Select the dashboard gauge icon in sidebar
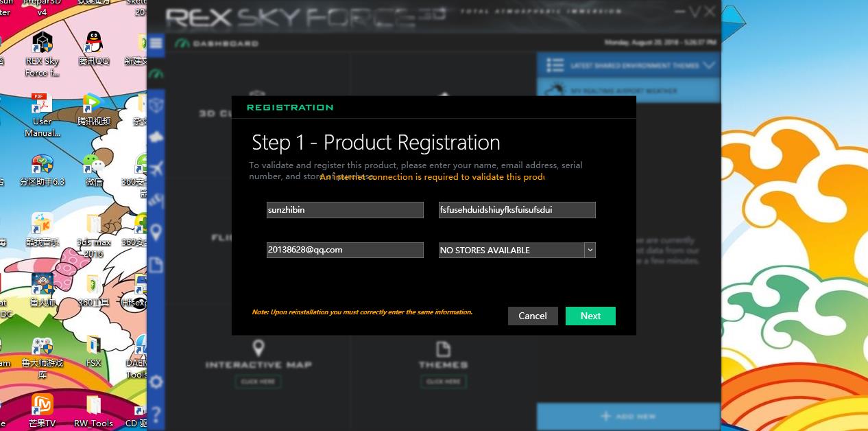This screenshot has height=431, width=868. (x=156, y=73)
